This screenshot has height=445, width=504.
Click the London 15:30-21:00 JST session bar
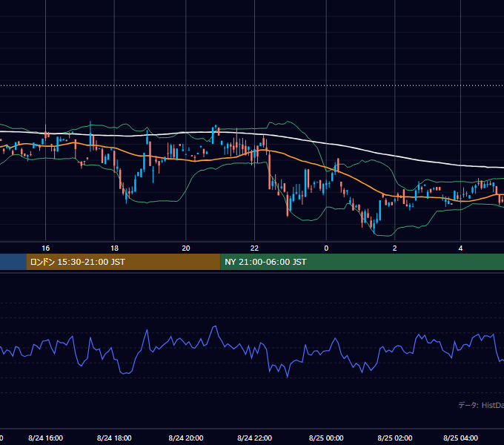[123, 262]
